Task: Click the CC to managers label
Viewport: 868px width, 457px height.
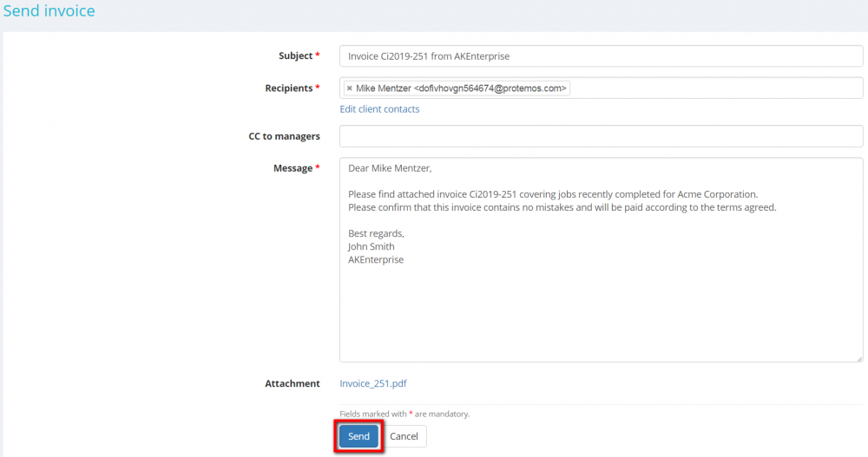Action: [x=284, y=136]
